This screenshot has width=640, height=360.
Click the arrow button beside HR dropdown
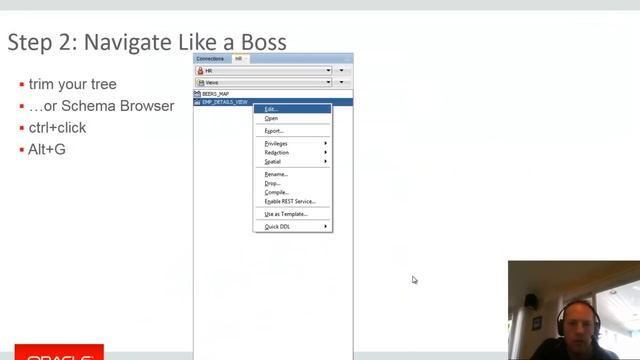click(342, 71)
